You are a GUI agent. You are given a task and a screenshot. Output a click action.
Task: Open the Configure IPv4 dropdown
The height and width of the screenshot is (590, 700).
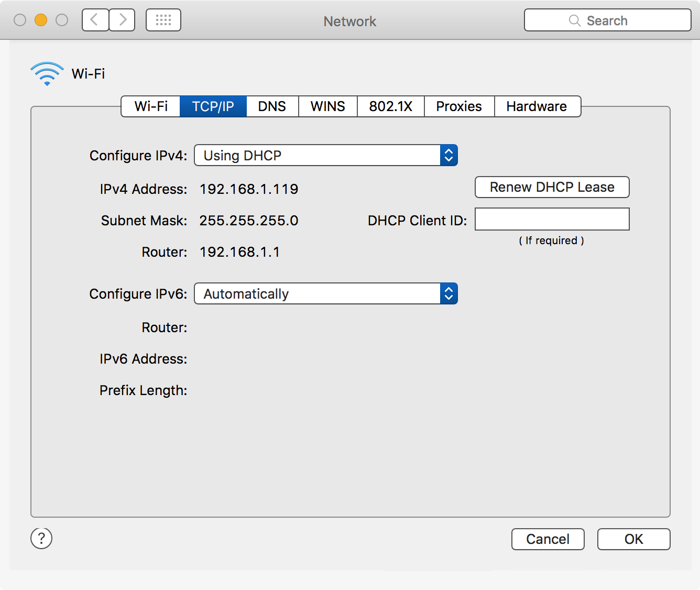click(325, 156)
